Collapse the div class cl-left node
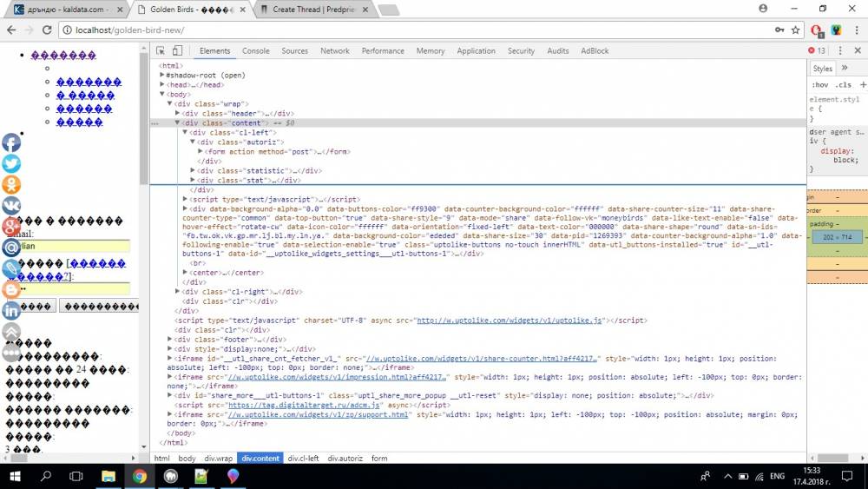The height and width of the screenshot is (489, 868). [x=185, y=132]
